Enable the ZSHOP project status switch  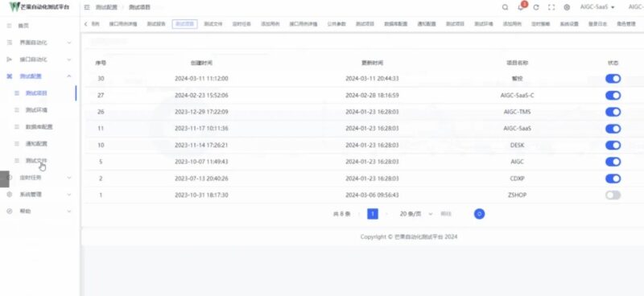pyautogui.click(x=613, y=195)
